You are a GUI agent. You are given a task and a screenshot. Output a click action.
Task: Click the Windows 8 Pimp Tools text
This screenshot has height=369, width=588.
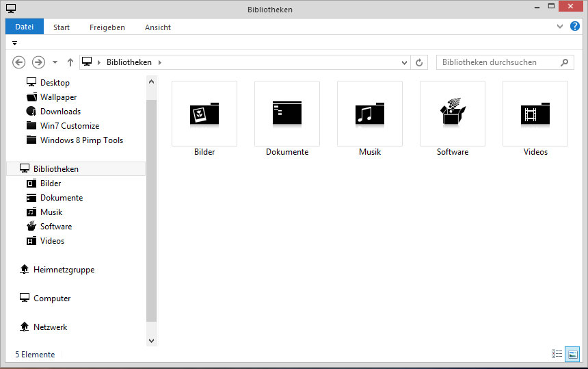pos(82,140)
